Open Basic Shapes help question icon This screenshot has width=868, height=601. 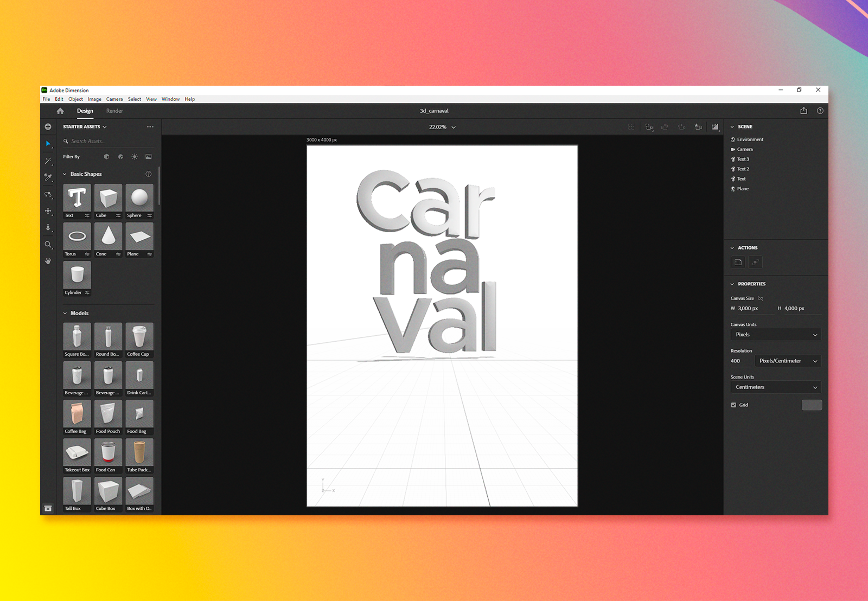click(x=148, y=174)
